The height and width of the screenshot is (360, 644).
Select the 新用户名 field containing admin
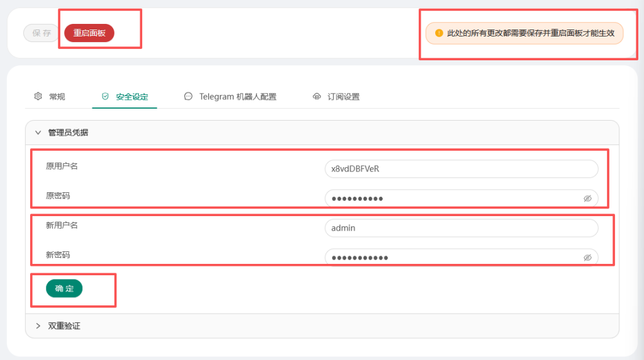[461, 228]
